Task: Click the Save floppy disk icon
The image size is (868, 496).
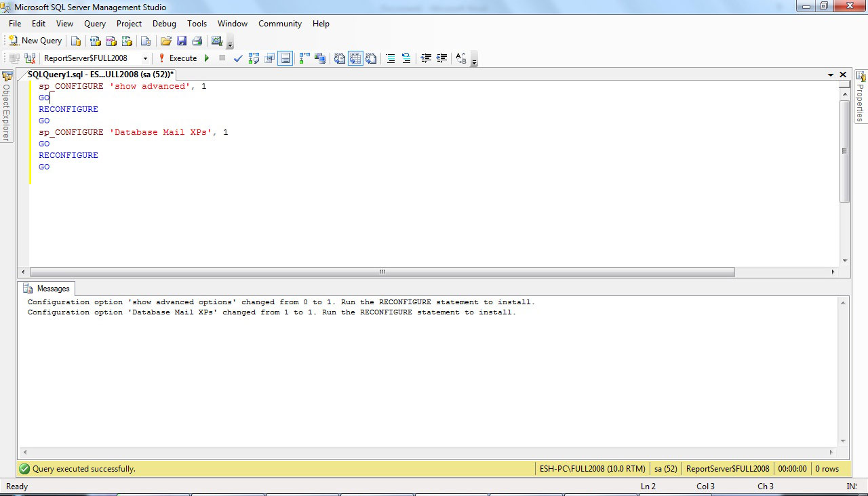Action: pos(181,41)
